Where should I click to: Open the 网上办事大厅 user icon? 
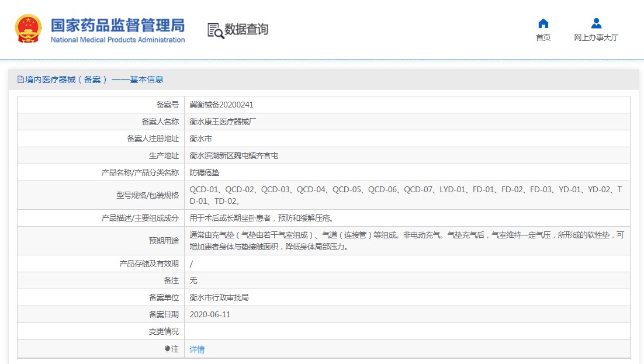click(x=596, y=23)
